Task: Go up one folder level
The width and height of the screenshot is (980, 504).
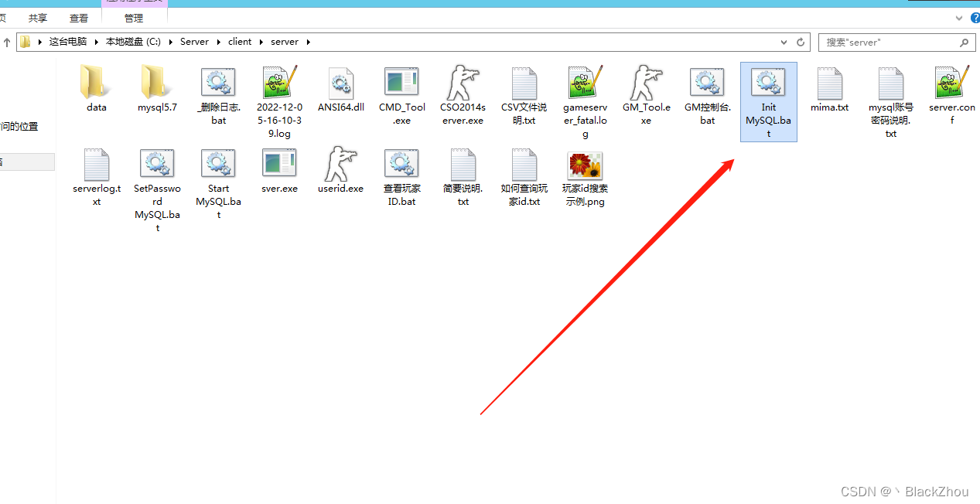Action: pyautogui.click(x=7, y=42)
